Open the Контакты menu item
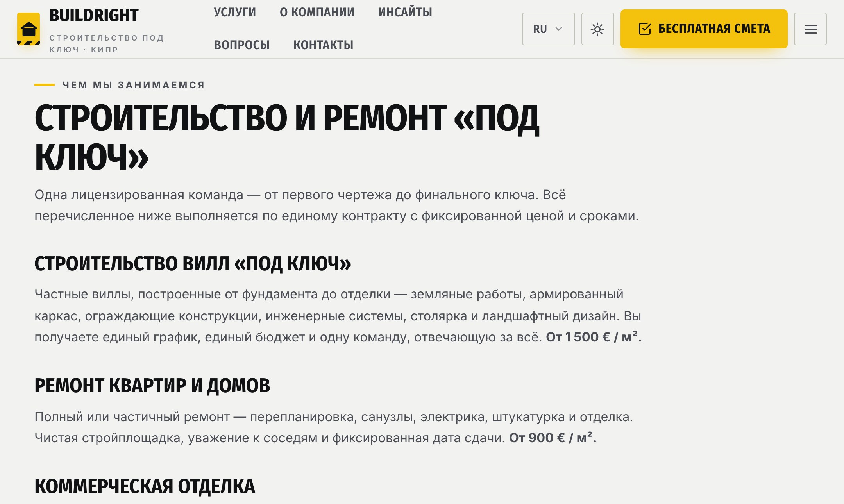844x504 pixels. point(323,45)
